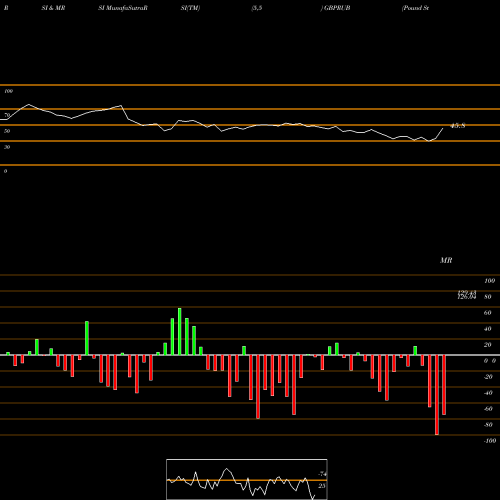500x500 pixels.
Task: Click the -74 value in the mini chart
Action: (322, 474)
